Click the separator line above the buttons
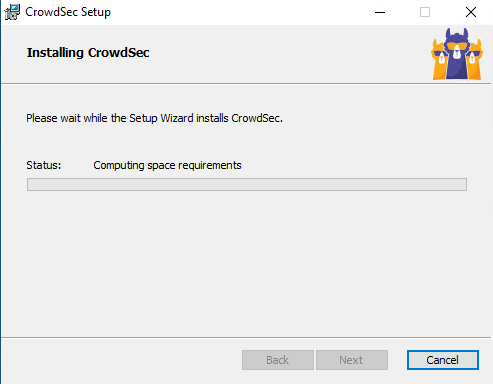 pos(246,337)
